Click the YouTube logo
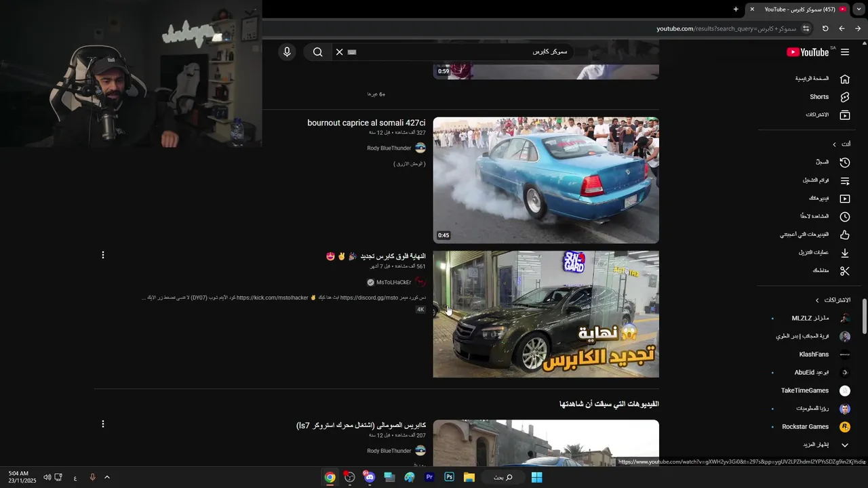This screenshot has height=488, width=868. pyautogui.click(x=808, y=52)
